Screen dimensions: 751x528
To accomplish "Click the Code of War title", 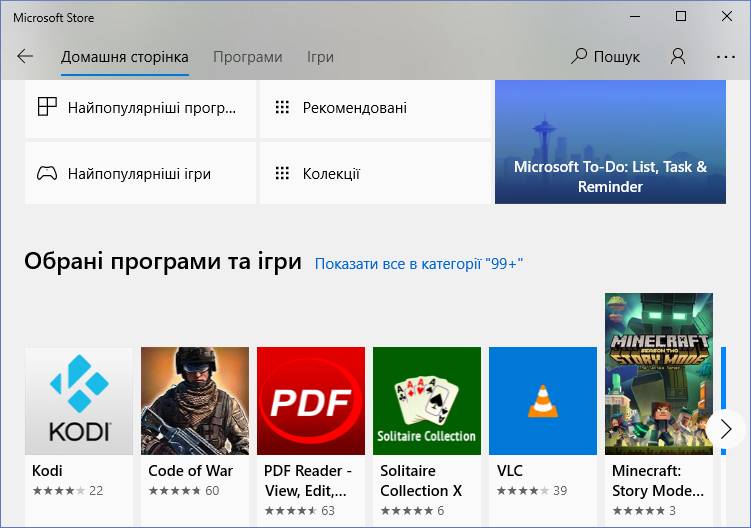I will coord(190,471).
